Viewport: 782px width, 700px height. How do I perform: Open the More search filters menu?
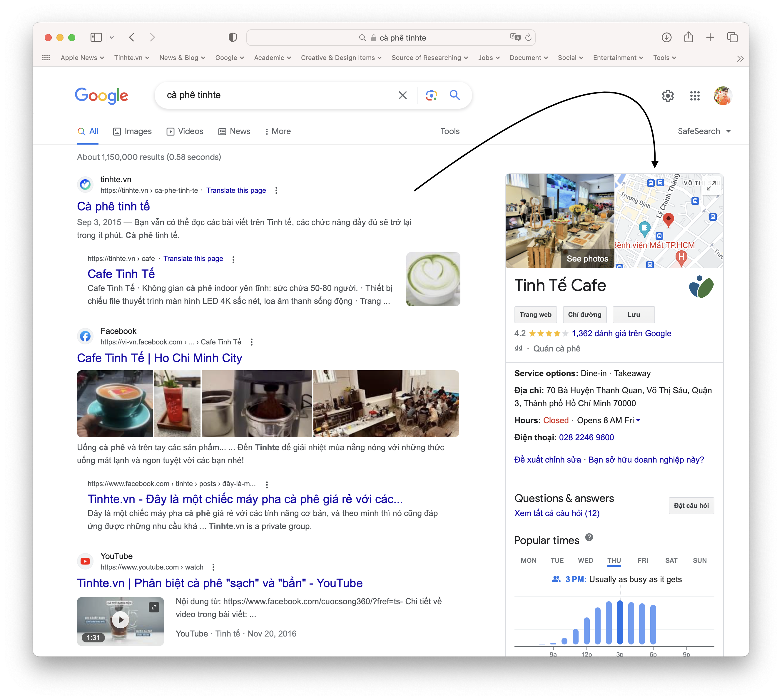(278, 131)
